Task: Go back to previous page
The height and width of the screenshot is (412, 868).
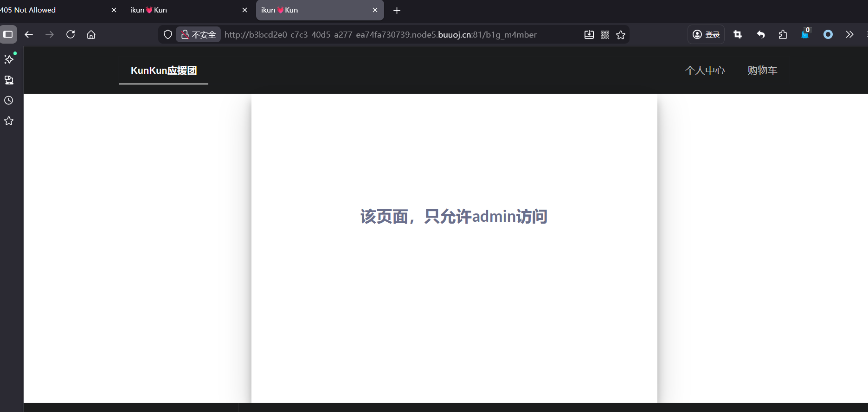Action: (29, 34)
